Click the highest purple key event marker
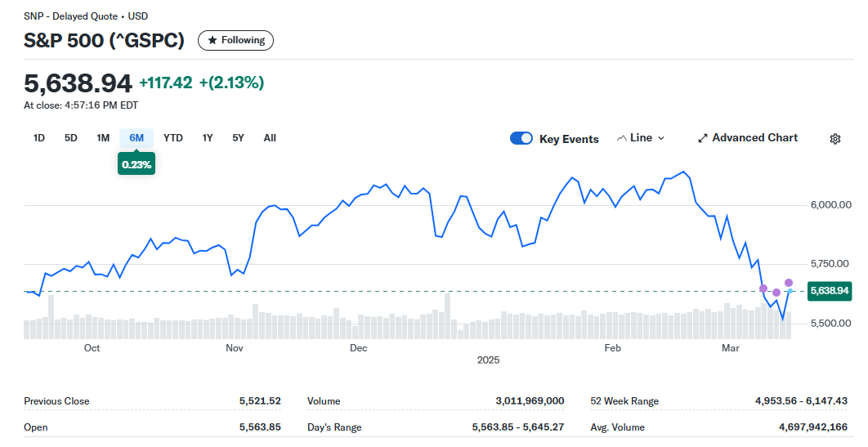Screen dimensions: 868x447 tap(788, 283)
